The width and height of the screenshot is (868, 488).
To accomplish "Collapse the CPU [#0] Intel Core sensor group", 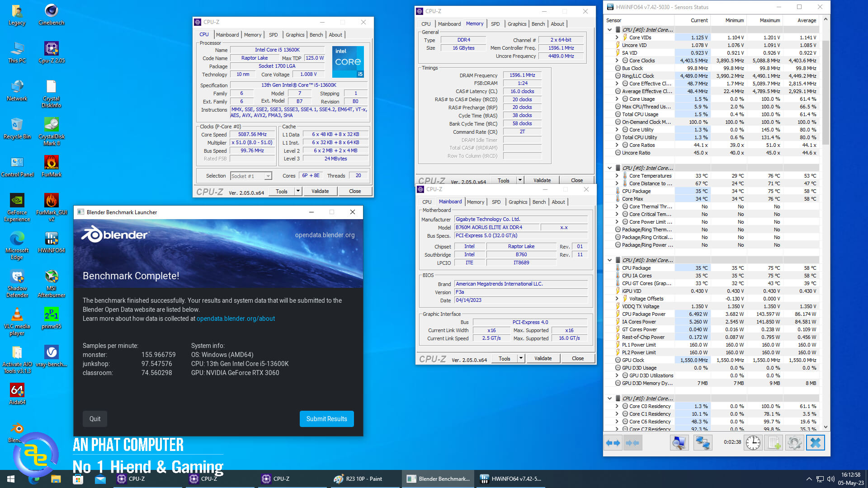I will (x=610, y=29).
